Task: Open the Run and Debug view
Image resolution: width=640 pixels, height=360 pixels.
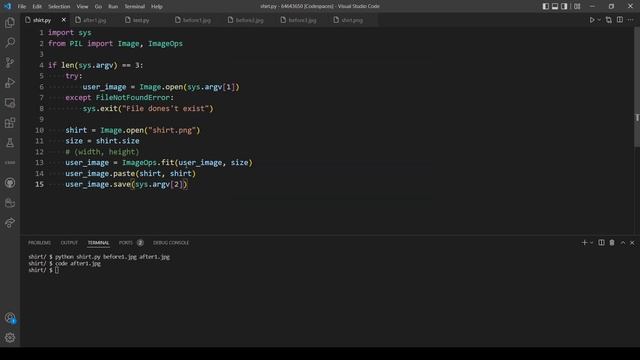Action: 10,82
